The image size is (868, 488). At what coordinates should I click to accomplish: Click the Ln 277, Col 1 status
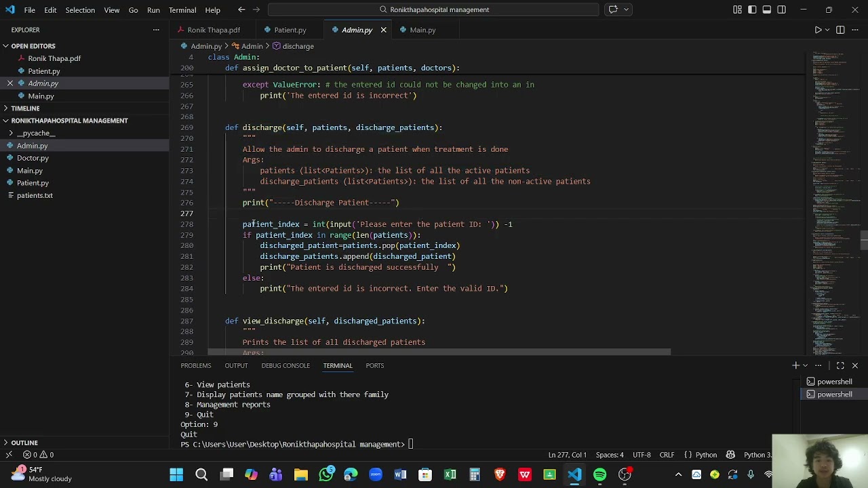coord(567,455)
